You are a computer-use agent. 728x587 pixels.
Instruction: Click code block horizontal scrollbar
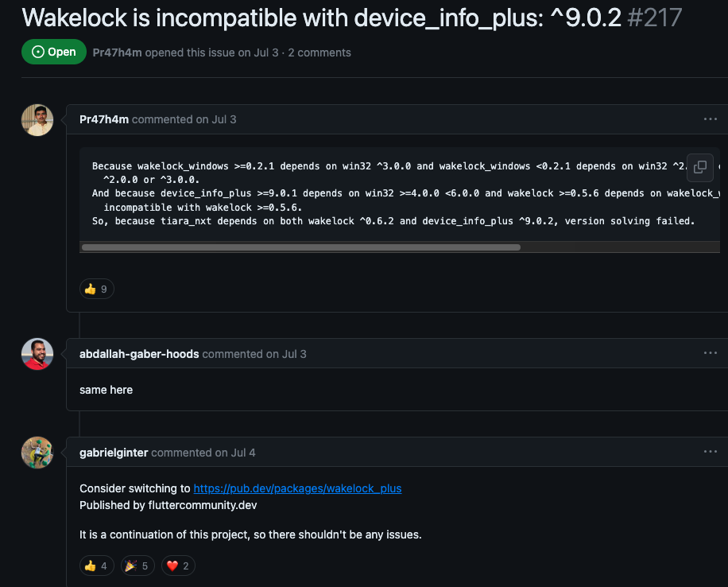tap(300, 247)
